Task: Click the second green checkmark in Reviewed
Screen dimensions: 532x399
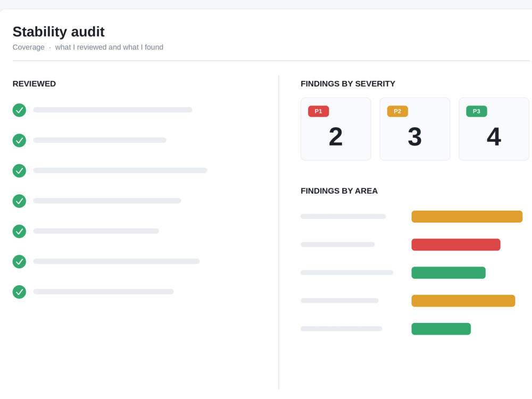Action: [19, 140]
